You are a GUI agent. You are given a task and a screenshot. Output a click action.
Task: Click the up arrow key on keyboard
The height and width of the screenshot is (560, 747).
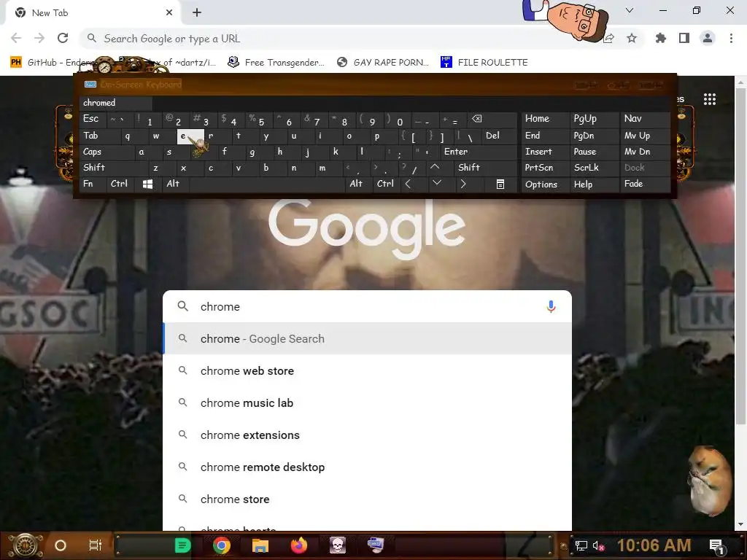tap(435, 167)
